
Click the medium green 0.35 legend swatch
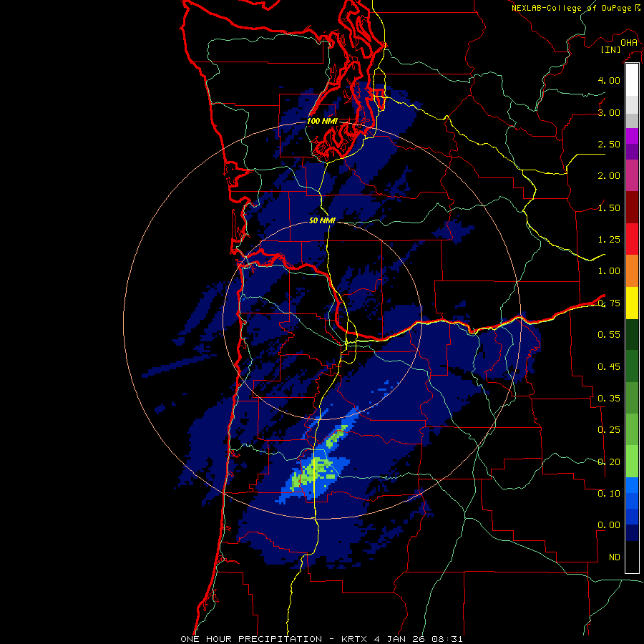(x=632, y=398)
